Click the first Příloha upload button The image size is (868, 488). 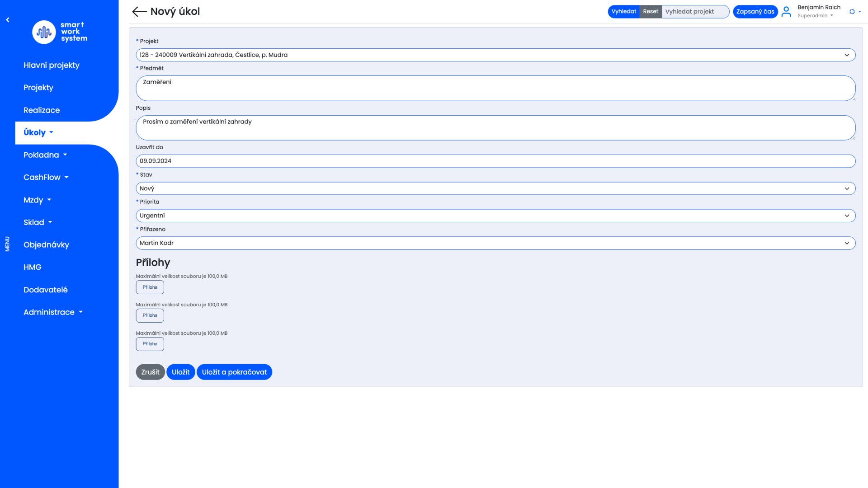point(150,287)
